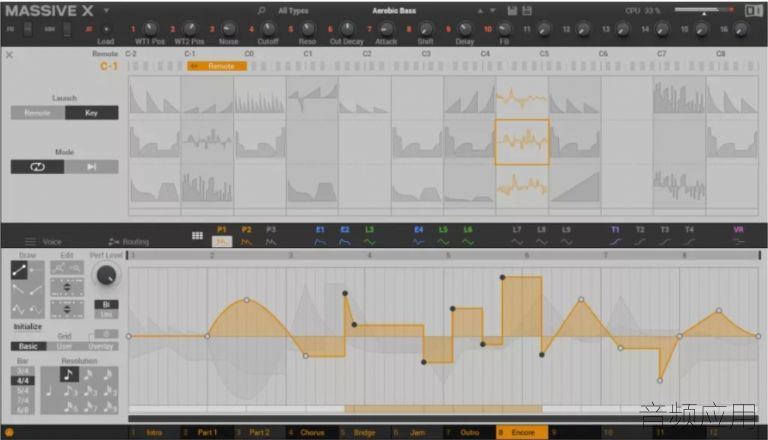Screen dimensions: 768x440
Task: Click the Save As floppy icon
Action: tap(527, 10)
